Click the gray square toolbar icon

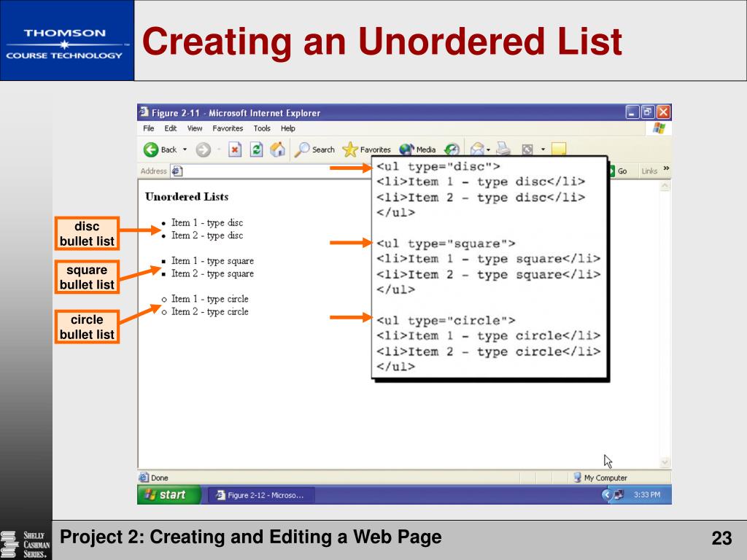tap(527, 149)
